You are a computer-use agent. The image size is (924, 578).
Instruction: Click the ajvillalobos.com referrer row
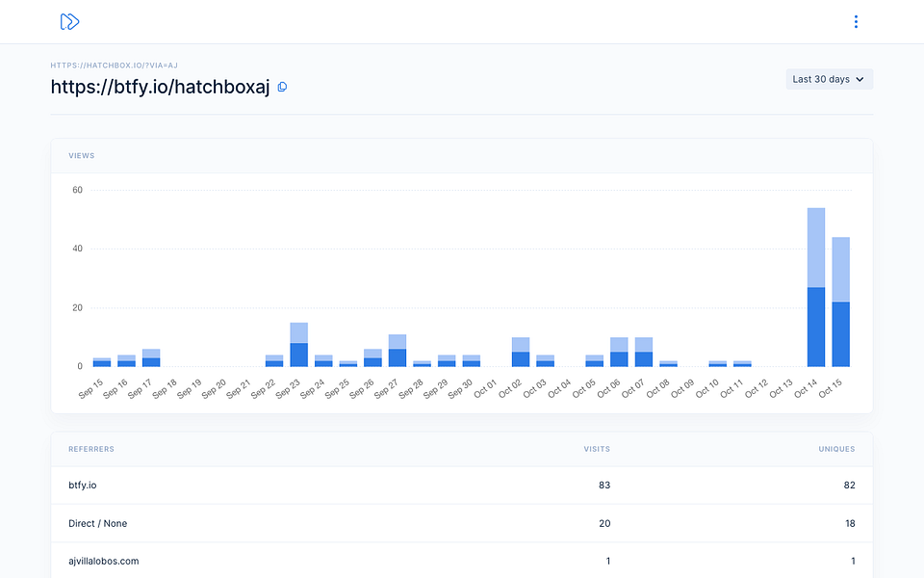[x=461, y=561]
